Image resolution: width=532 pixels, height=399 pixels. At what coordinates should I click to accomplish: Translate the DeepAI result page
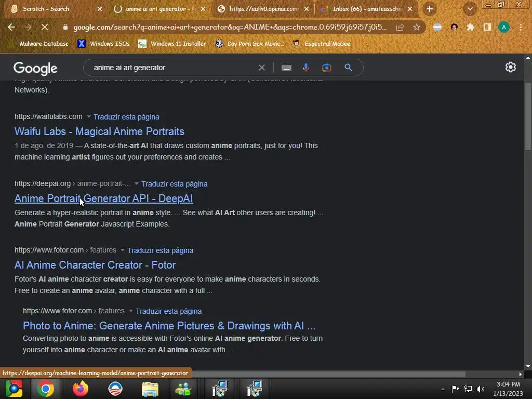175,184
